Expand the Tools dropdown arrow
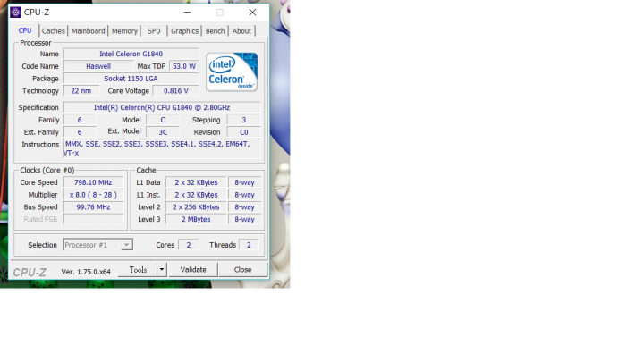Image resolution: width=644 pixels, height=362 pixels. (x=162, y=270)
